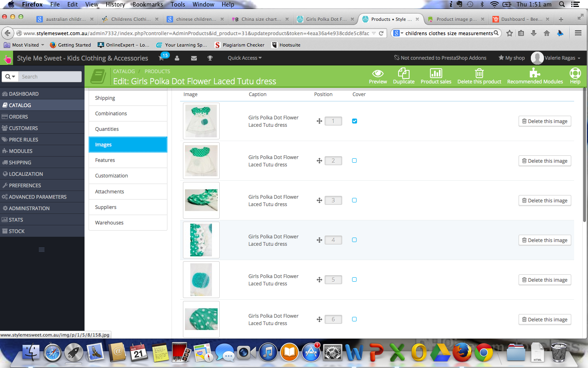Click the move handle for image position 3
Screen dimensions: 588x368
[319, 200]
